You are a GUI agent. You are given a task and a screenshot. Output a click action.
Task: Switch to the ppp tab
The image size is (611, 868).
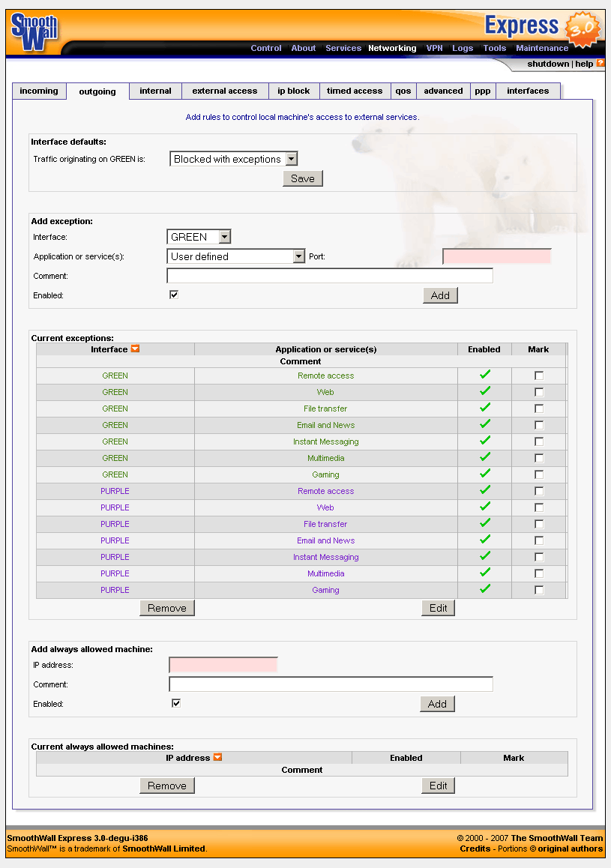click(483, 91)
